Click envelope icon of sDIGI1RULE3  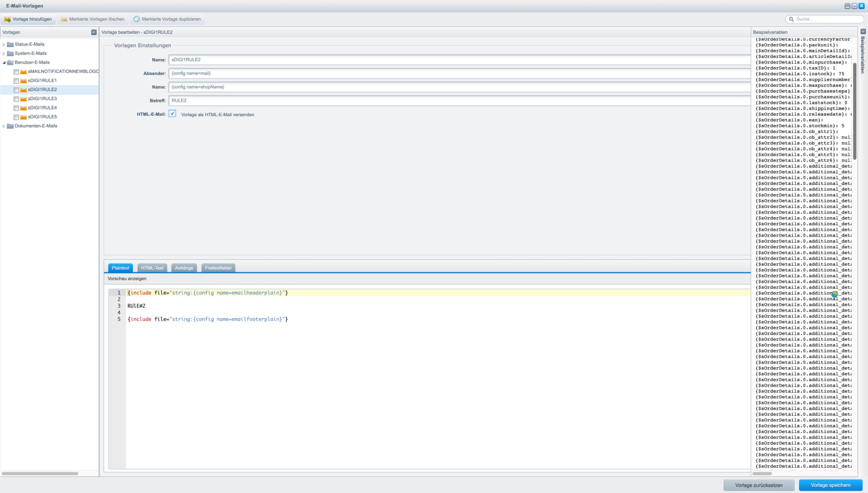(23, 99)
